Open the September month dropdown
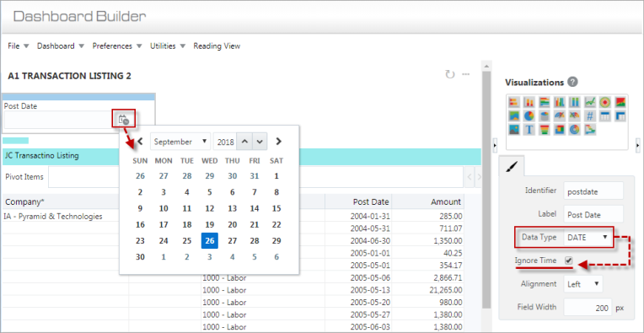Image resolution: width=644 pixels, height=333 pixels. [x=180, y=142]
